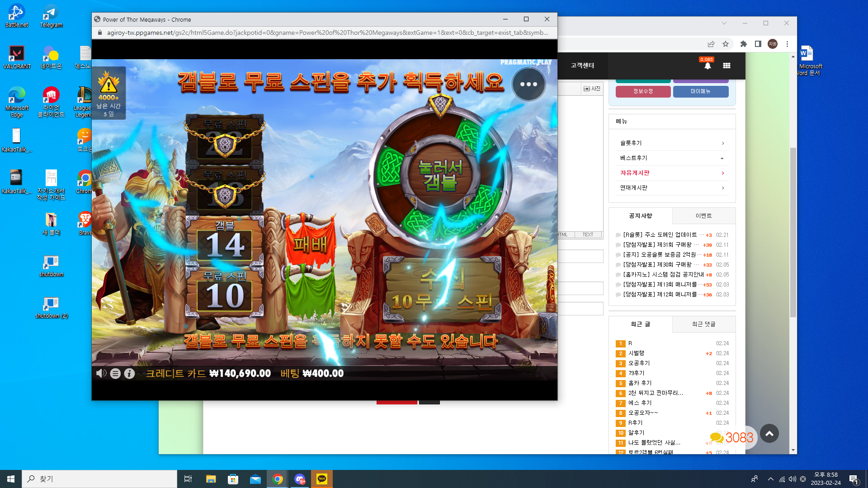Open notice 시스템 점검 공지안내
The image size is (868, 488).
coord(663,275)
